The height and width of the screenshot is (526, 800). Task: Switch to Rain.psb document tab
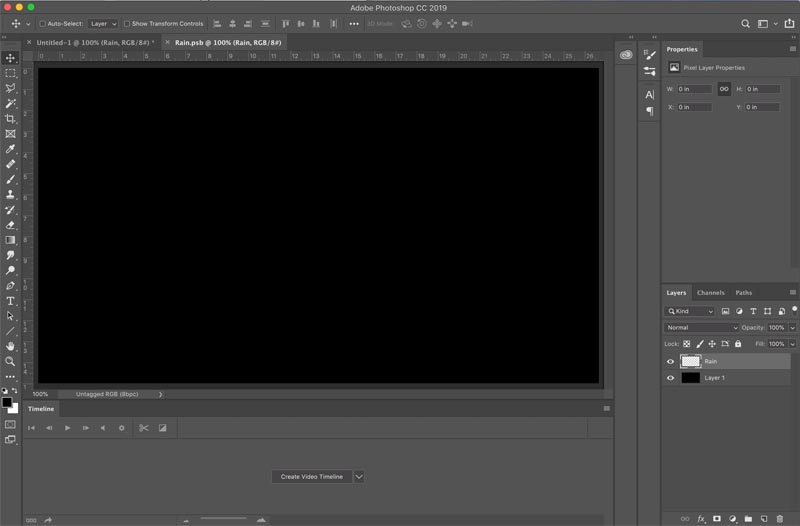tap(228, 42)
